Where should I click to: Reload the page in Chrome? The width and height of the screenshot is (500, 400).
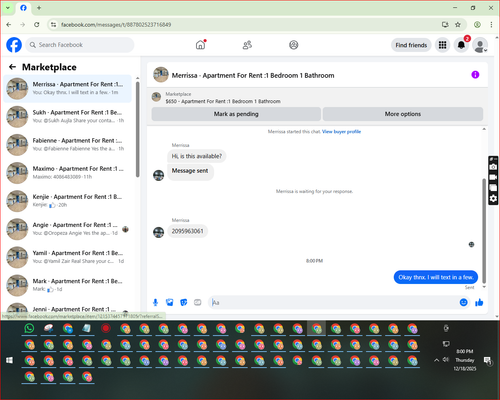37,25
